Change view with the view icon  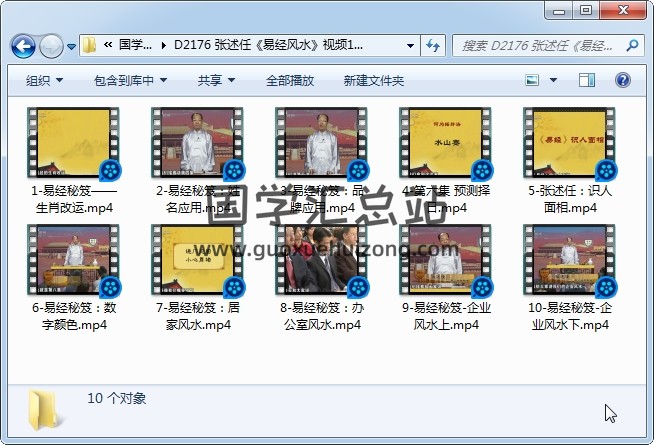pyautogui.click(x=532, y=80)
